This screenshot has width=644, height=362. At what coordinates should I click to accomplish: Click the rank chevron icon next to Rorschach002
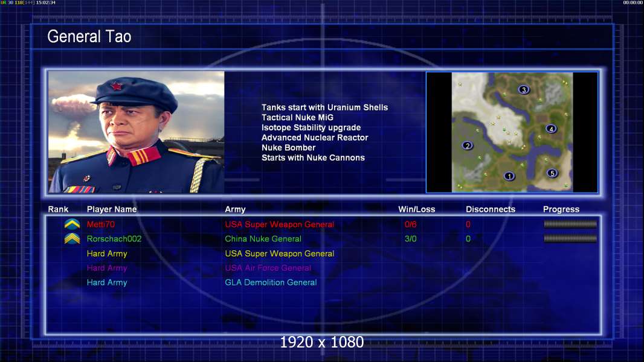72,238
